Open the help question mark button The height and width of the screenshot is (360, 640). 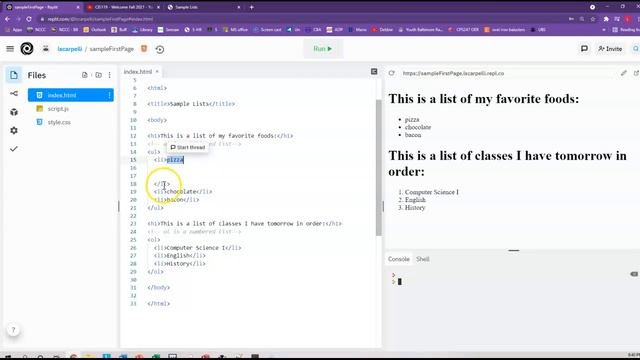coord(13,330)
